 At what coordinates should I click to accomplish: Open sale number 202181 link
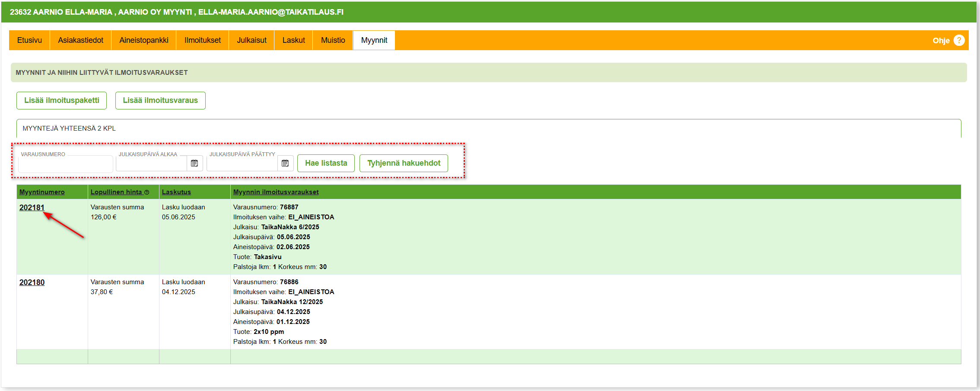(x=32, y=208)
